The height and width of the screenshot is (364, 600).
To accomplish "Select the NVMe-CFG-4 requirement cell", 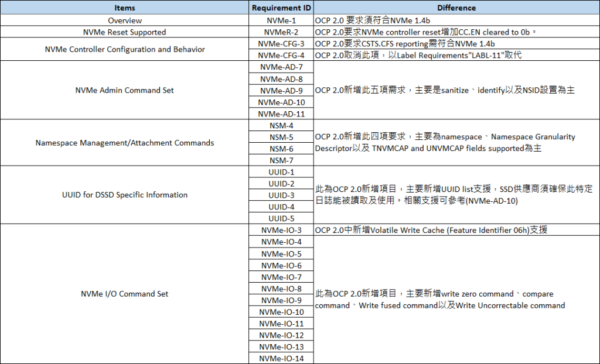I will click(x=281, y=55).
